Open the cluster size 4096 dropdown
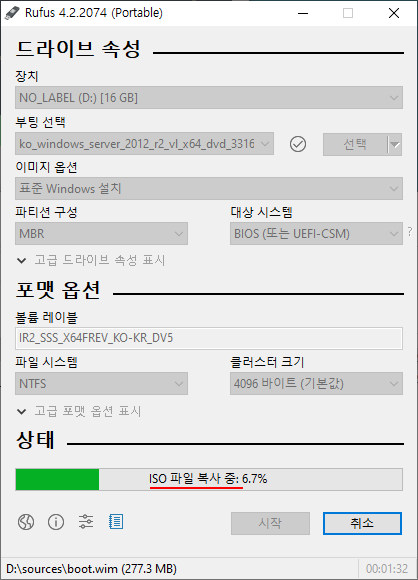This screenshot has width=418, height=580. [316, 384]
